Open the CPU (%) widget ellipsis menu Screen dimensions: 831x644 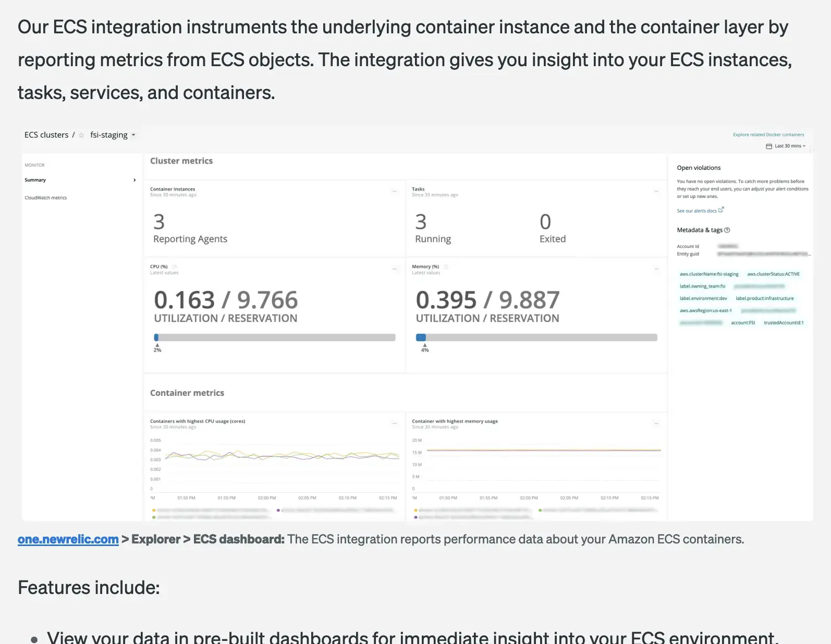(394, 269)
